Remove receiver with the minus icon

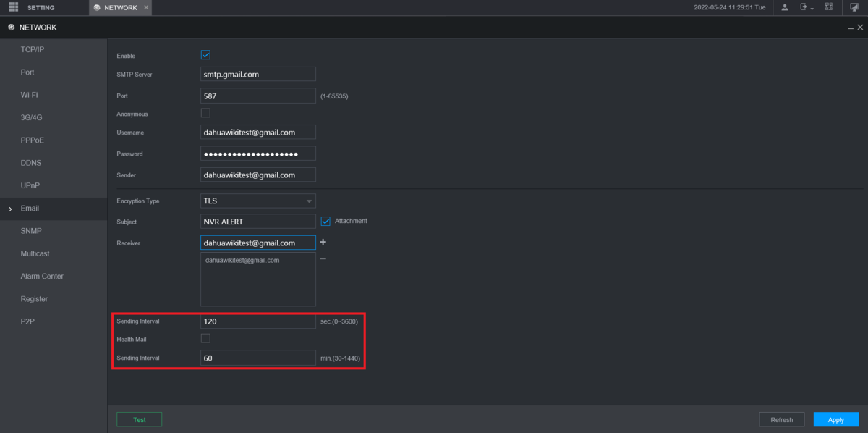click(323, 259)
